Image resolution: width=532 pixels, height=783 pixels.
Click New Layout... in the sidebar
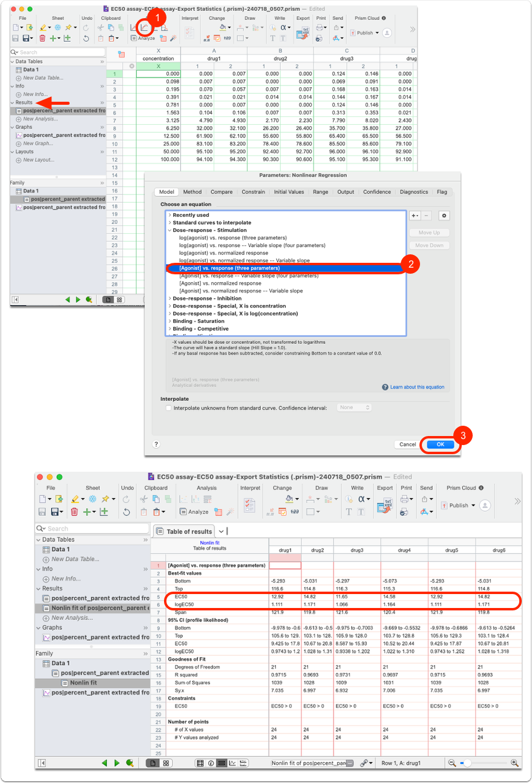(x=38, y=160)
